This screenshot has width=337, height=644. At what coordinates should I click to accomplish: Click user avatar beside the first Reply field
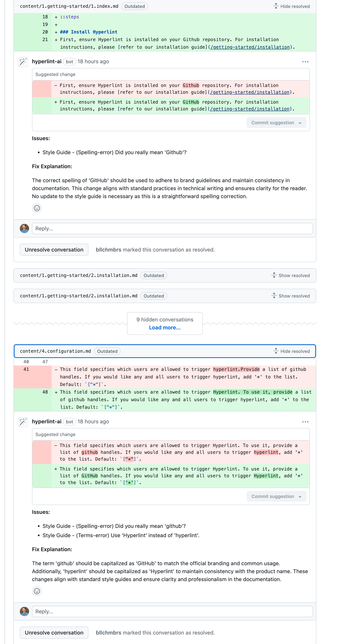coord(24,228)
